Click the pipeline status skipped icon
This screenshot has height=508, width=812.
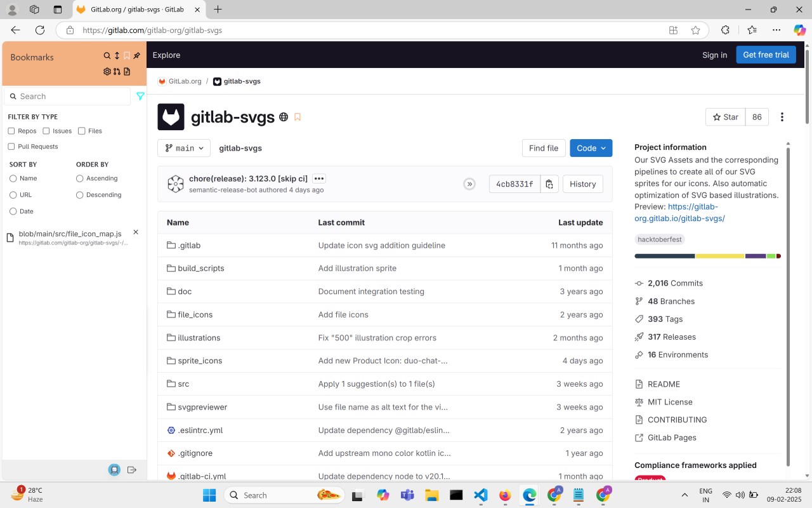point(469,184)
